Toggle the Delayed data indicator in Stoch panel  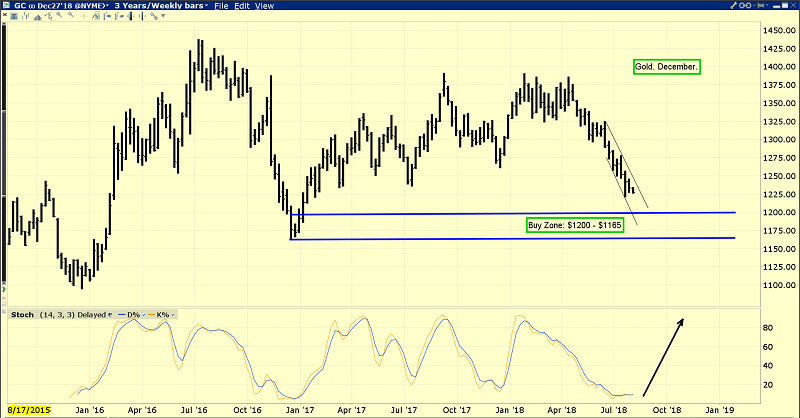pos(109,315)
